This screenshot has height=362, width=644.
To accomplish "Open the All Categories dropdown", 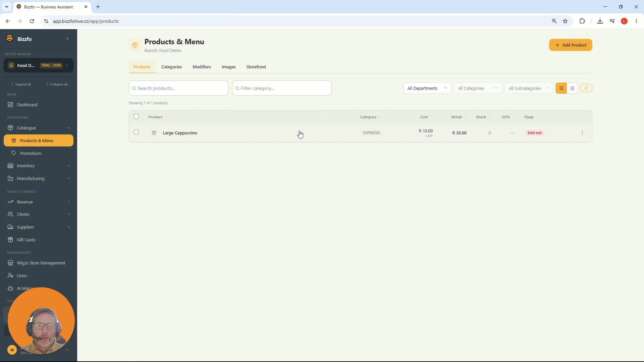I will point(478,88).
